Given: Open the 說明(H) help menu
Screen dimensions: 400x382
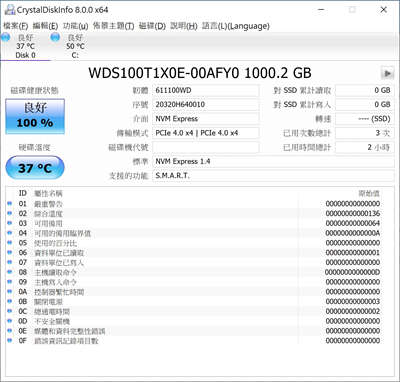Looking at the screenshot, I should 184,26.
